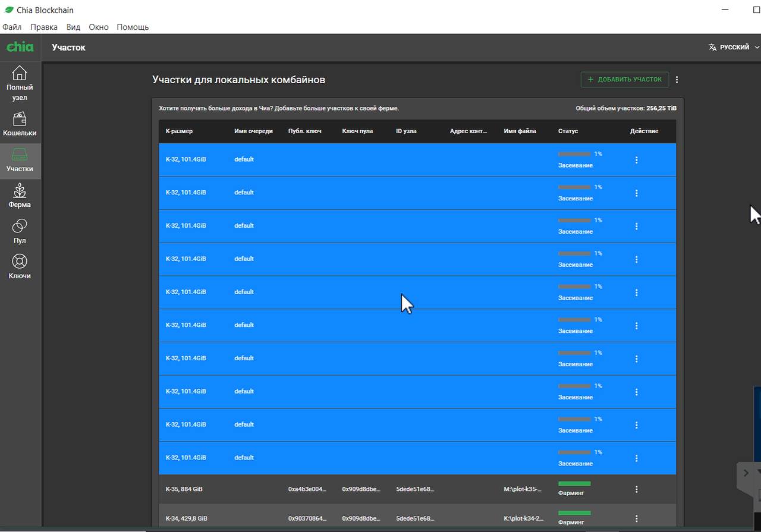Screen dimensions: 761x532
Task: Open kebab menu beside Добавить участок
Action: (677, 80)
